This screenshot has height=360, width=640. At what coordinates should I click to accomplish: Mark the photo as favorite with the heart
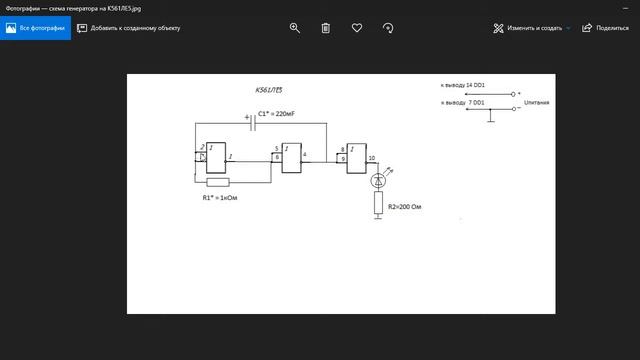(x=357, y=28)
